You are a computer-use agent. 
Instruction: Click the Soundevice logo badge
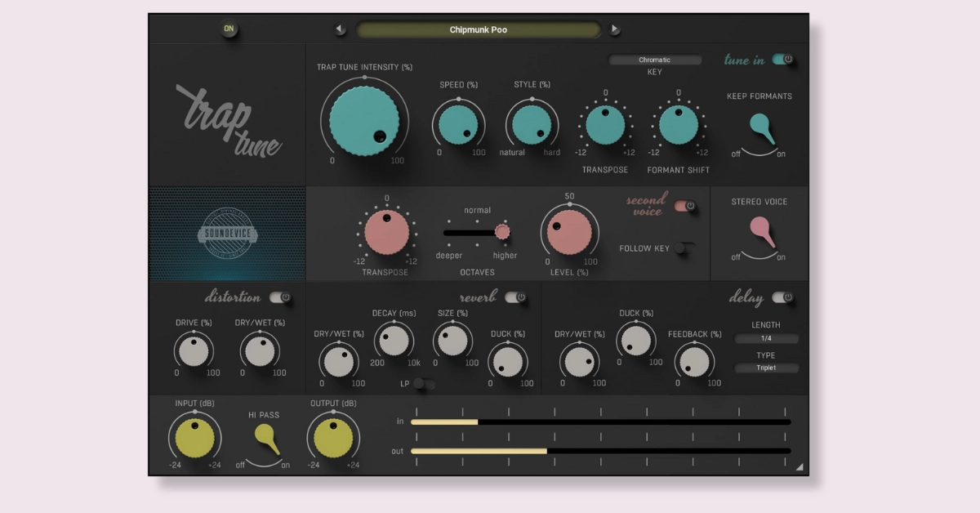[x=228, y=234]
